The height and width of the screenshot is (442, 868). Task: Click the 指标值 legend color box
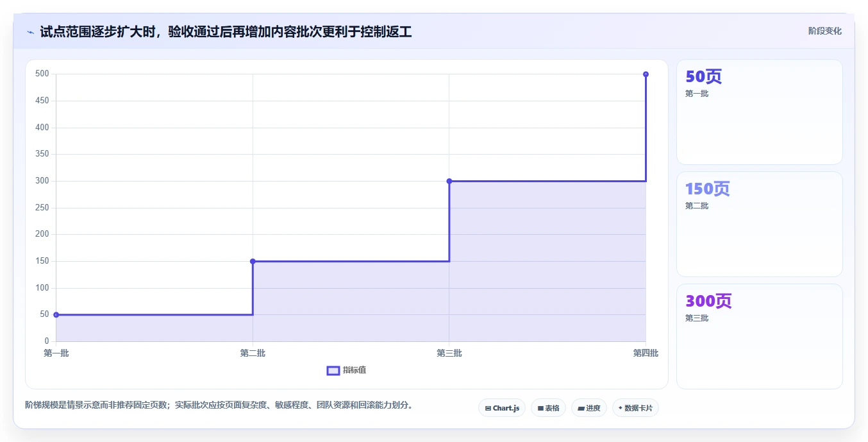[x=333, y=370]
